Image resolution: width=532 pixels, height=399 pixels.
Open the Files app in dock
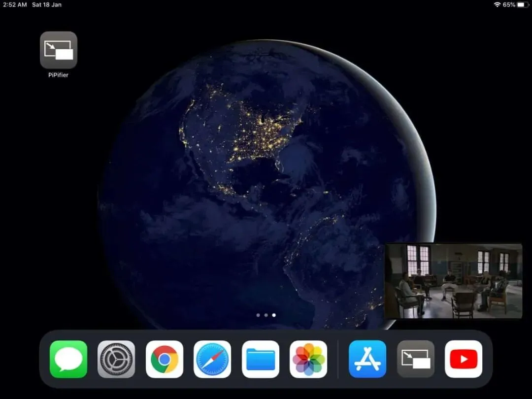[x=261, y=359]
